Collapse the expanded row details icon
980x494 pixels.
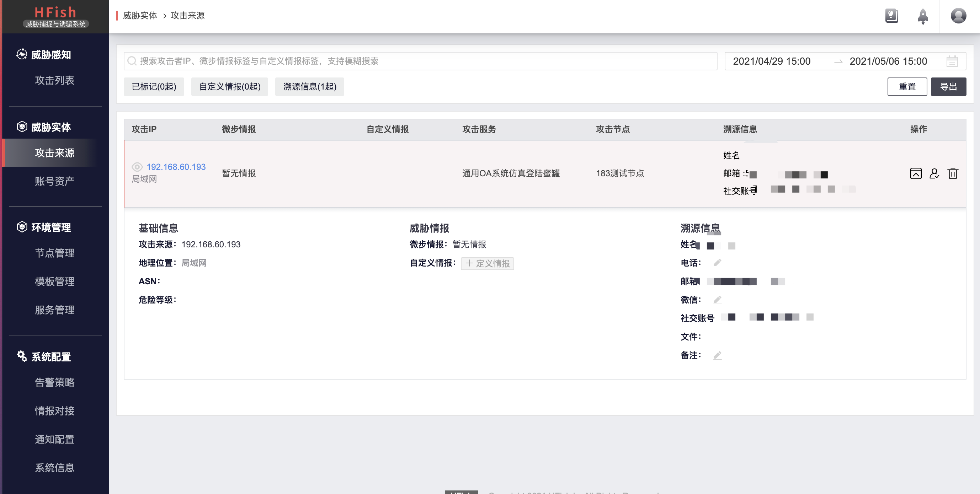[x=916, y=173]
